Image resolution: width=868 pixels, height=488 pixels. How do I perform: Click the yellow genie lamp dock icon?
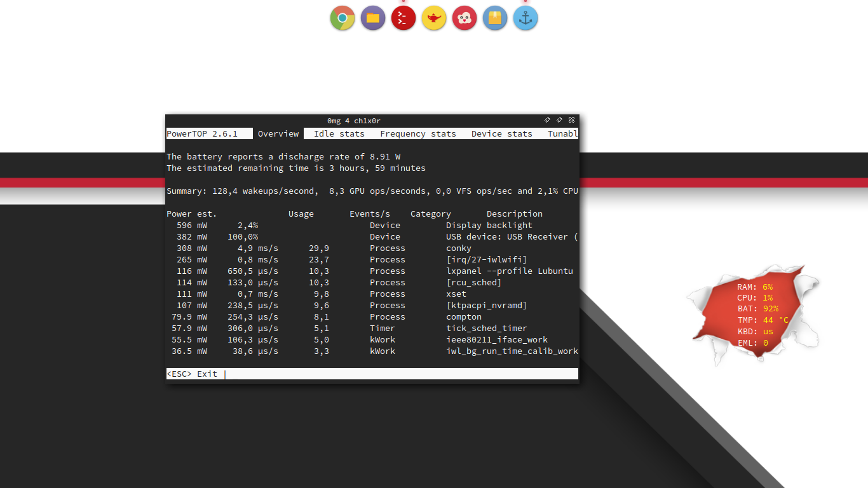434,18
